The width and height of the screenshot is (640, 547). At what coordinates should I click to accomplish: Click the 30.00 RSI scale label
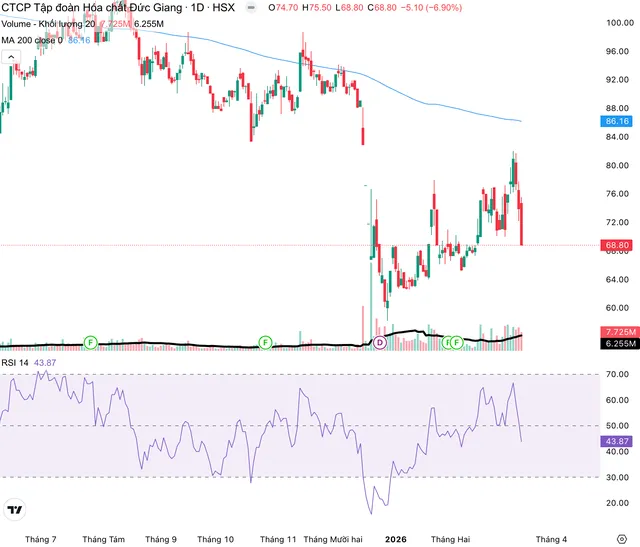coord(617,477)
